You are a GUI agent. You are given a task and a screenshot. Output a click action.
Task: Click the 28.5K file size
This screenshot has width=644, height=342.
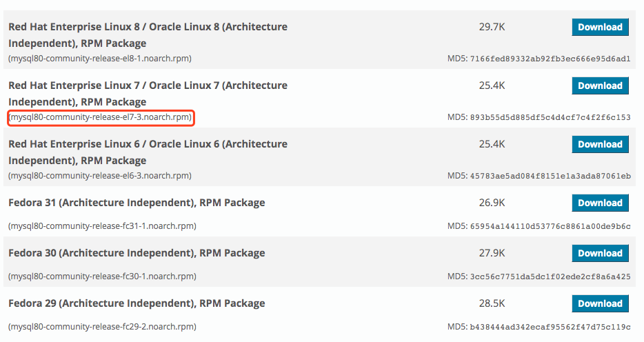point(492,304)
